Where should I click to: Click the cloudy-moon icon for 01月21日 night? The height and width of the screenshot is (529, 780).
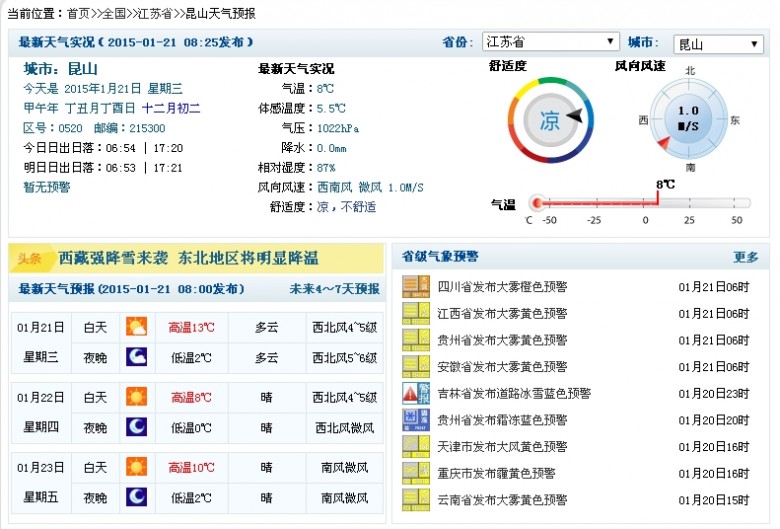(x=136, y=357)
